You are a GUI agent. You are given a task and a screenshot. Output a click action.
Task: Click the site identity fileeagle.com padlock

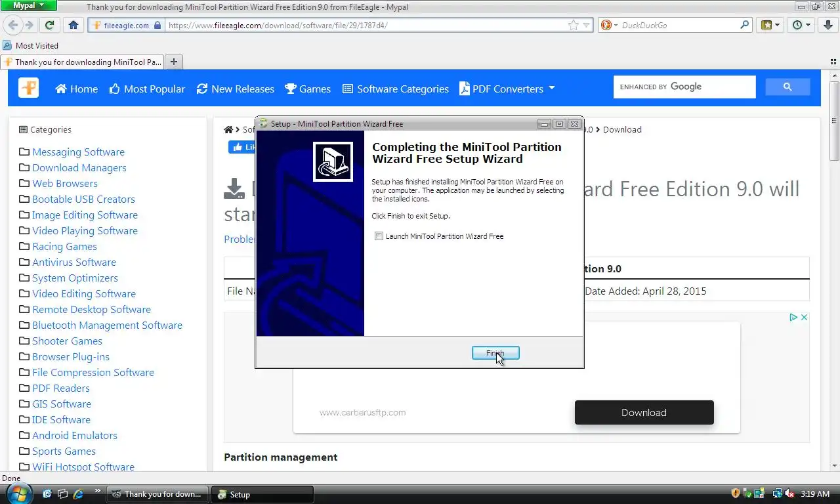point(126,25)
